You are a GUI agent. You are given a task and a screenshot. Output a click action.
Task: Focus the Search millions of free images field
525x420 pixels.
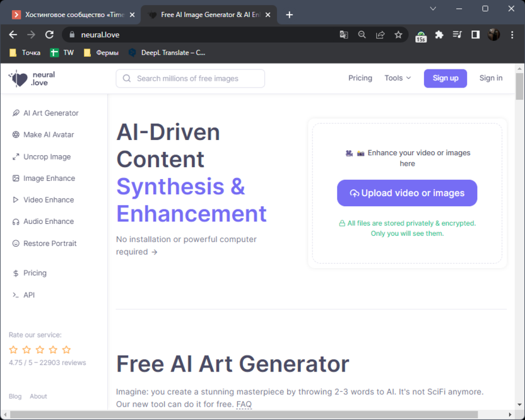point(190,78)
